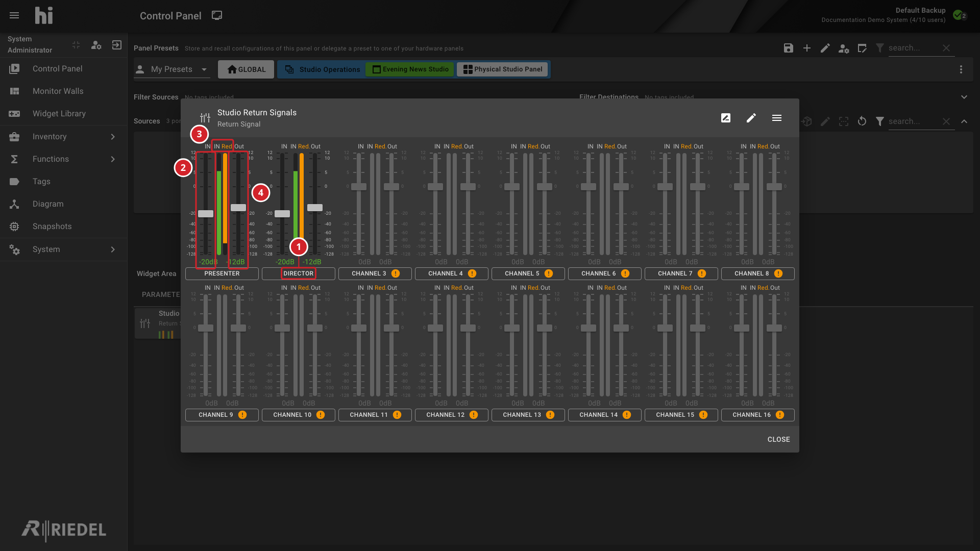Image resolution: width=980 pixels, height=551 pixels.
Task: Open Diagram in the sidebar
Action: [x=64, y=204]
